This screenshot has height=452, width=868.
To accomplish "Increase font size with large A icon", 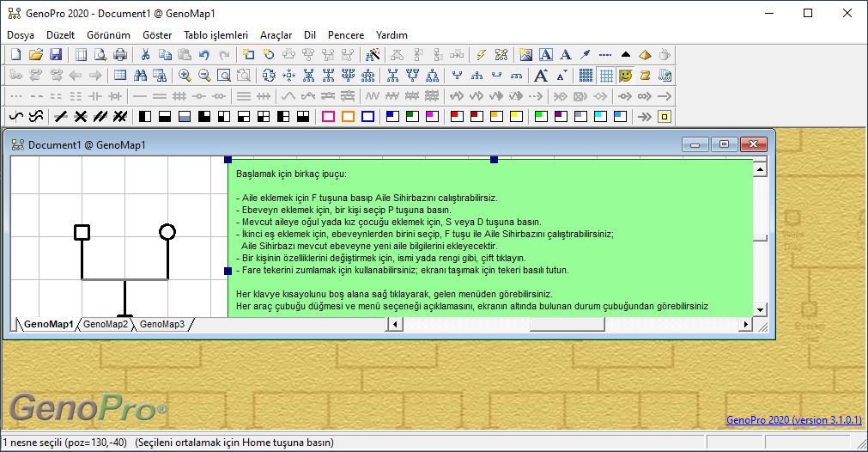I will click(x=541, y=76).
